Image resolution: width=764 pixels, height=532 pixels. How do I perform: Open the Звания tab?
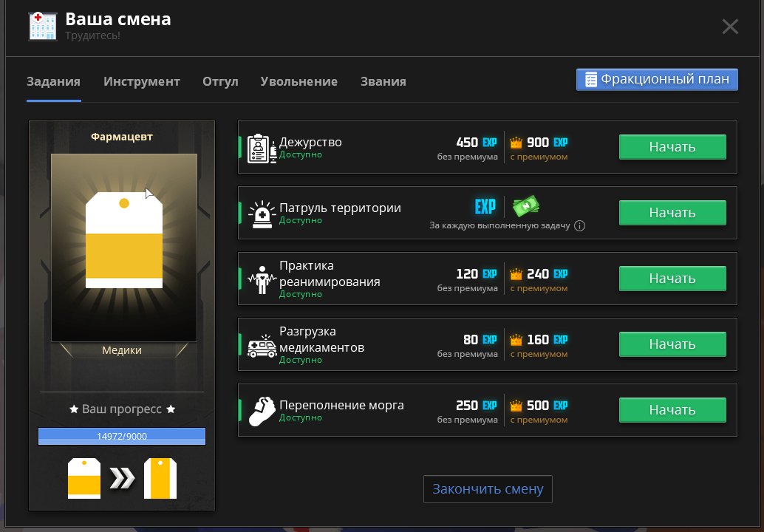click(x=383, y=81)
